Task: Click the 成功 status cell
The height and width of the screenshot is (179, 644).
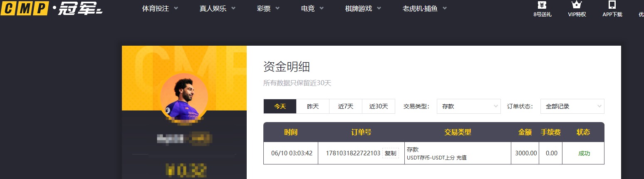Action: click(x=584, y=153)
